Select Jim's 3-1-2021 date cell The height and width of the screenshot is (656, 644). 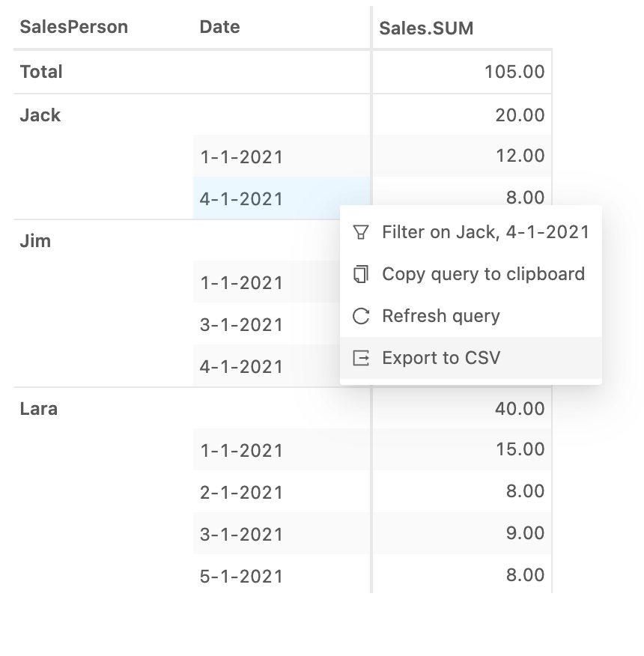tap(267, 324)
